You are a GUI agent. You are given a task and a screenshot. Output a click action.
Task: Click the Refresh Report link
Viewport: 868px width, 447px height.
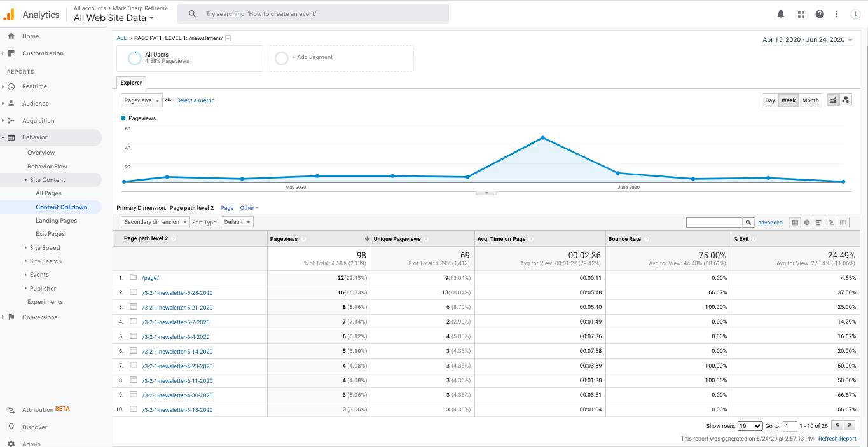pos(837,439)
